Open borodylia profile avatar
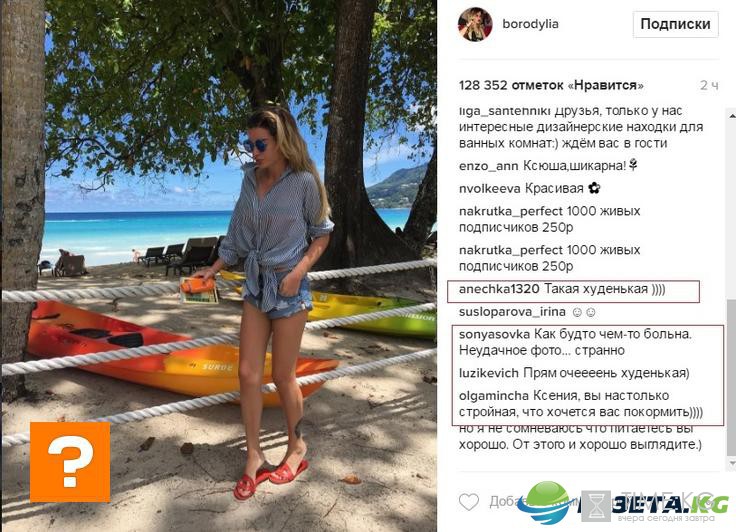Image resolution: width=736 pixels, height=532 pixels. pos(475,24)
